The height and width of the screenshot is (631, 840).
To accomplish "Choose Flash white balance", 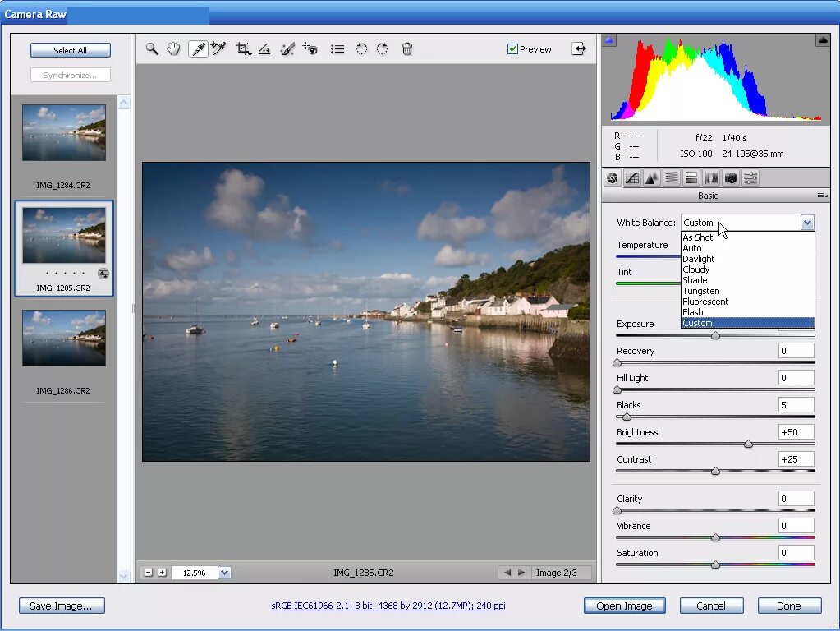I will pyautogui.click(x=748, y=312).
